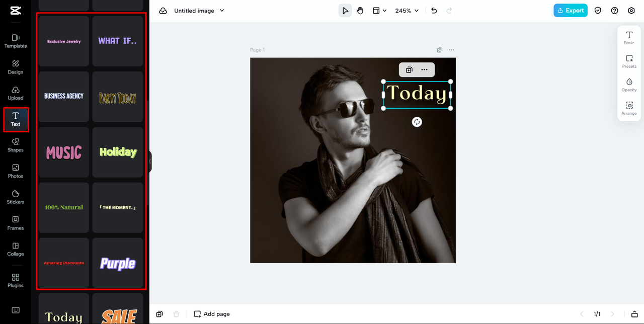Image resolution: width=644 pixels, height=324 pixels.
Task: Click the CapCut logo icon
Action: [x=15, y=11]
